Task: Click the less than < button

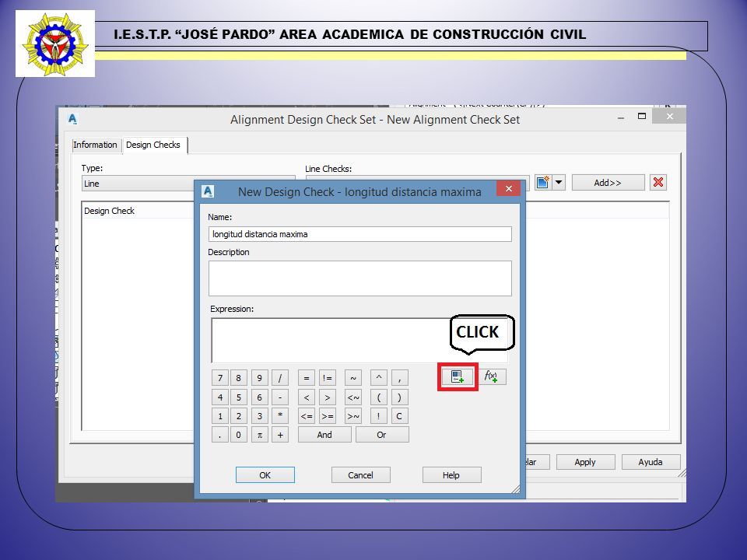Action: tap(307, 397)
